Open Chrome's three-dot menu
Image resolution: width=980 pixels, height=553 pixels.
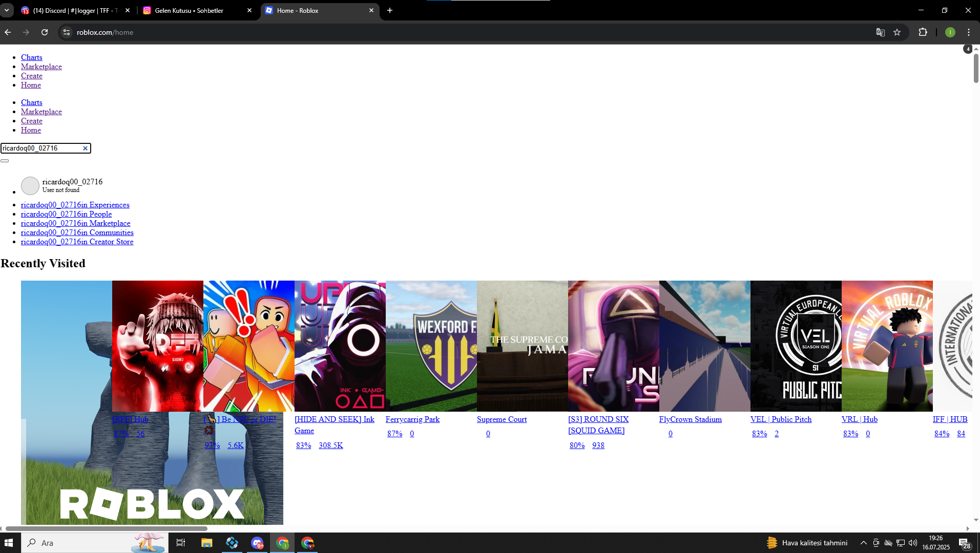coord(968,32)
